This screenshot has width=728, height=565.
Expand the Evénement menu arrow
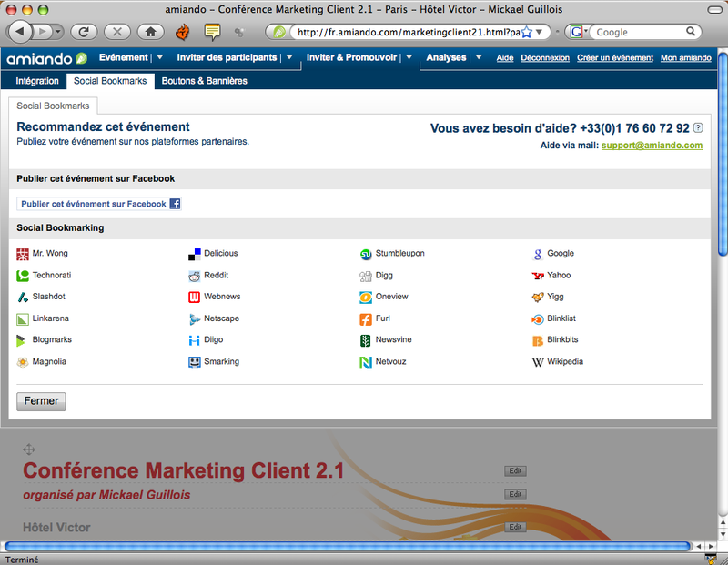pos(160,57)
